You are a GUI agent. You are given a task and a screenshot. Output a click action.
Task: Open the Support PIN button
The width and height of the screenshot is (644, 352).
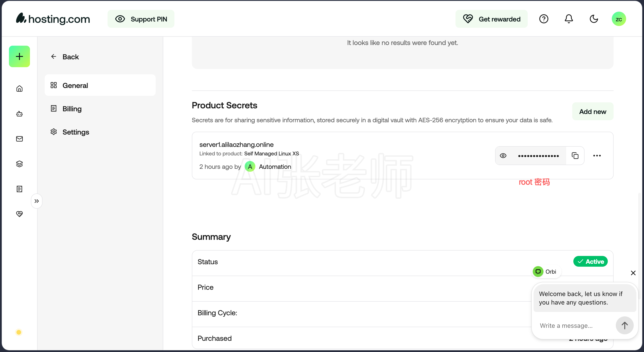(x=141, y=19)
